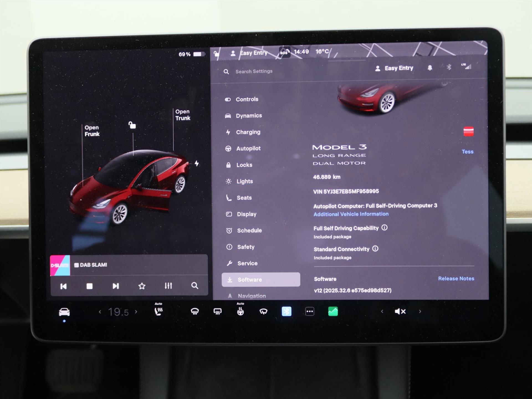Select Autopilot in settings menu
Viewport: 532px width, 399px height.
point(248,149)
